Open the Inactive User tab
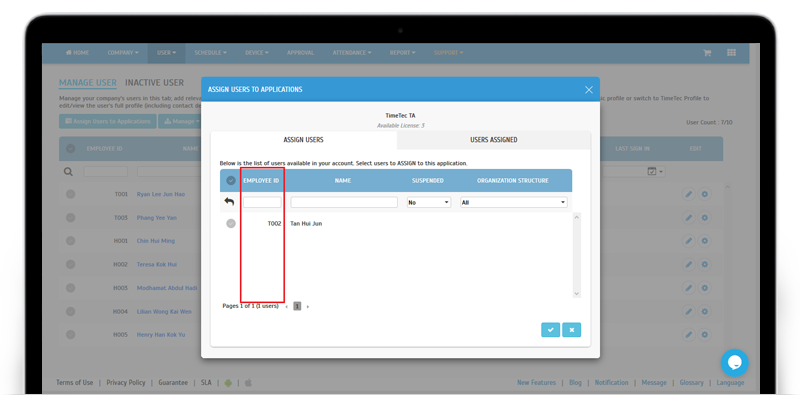 (x=155, y=83)
